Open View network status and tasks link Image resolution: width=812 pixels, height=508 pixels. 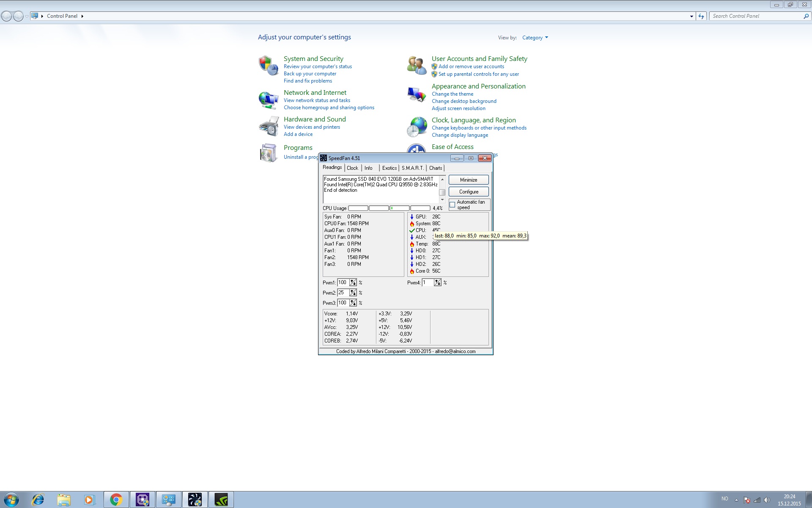[x=317, y=100]
